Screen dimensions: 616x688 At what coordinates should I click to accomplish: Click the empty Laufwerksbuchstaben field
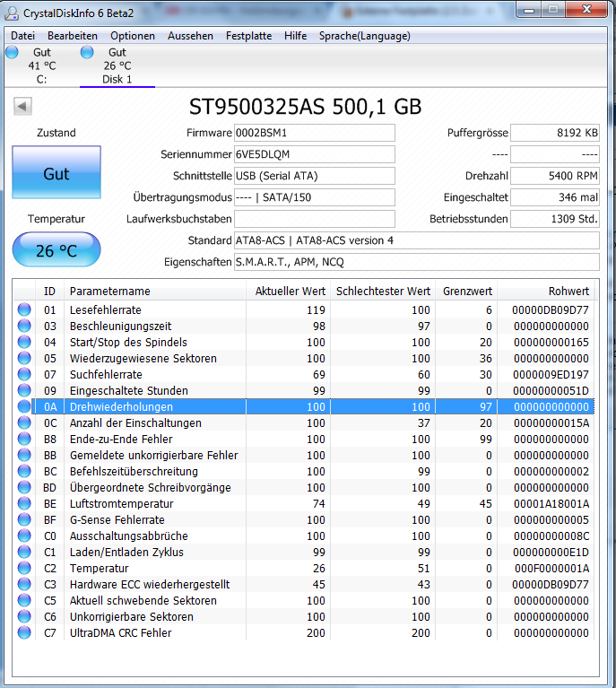[x=315, y=219]
